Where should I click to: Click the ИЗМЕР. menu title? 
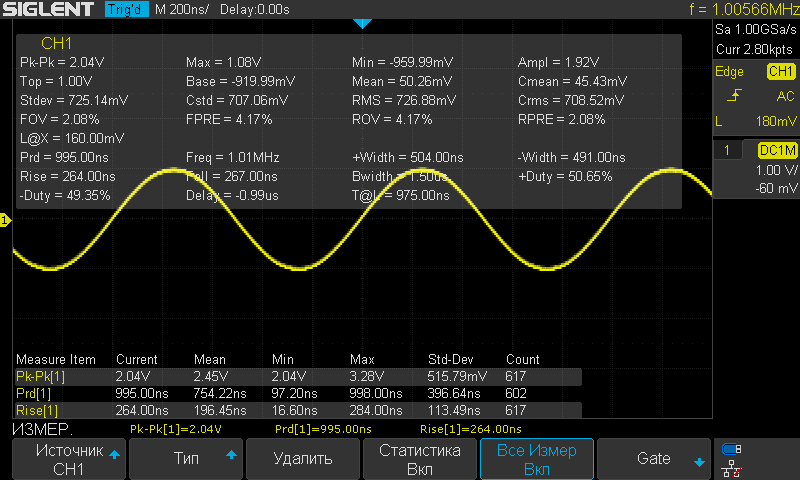[43, 430]
